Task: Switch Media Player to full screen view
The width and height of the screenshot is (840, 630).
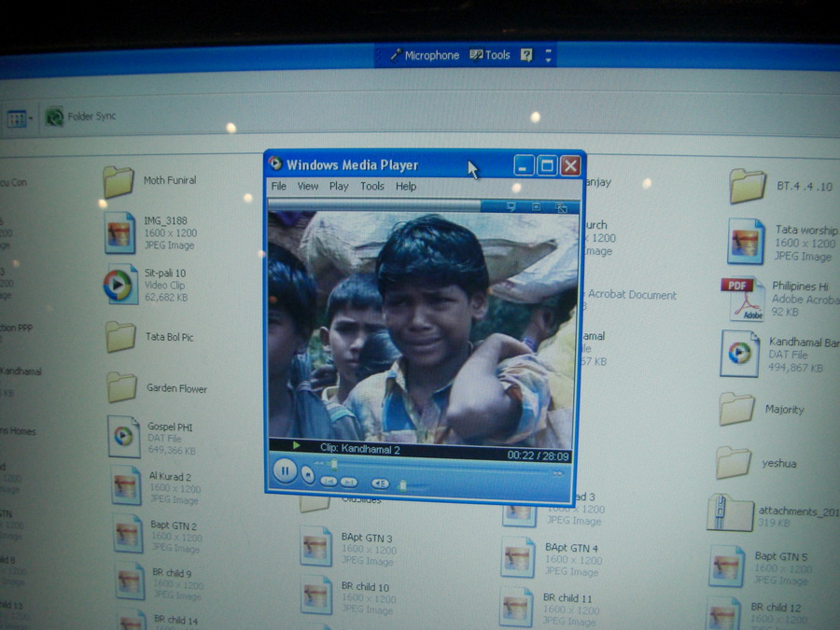Action: (561, 207)
